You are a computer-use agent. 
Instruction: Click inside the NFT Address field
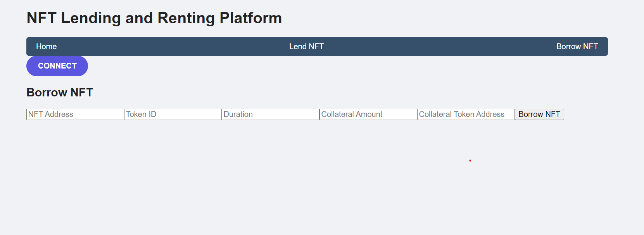[x=74, y=114]
